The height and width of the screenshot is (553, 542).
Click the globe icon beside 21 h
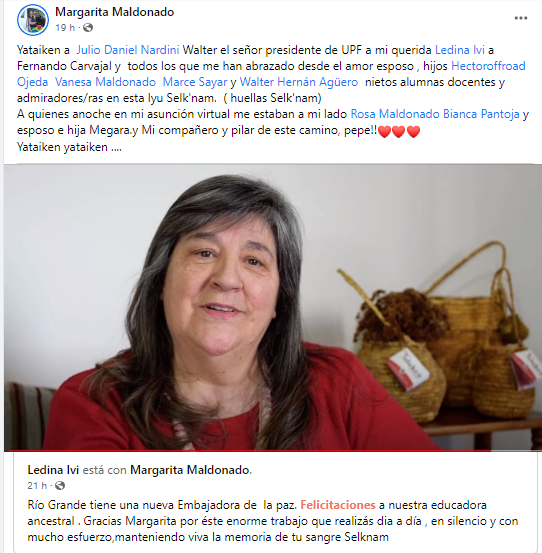[60, 486]
